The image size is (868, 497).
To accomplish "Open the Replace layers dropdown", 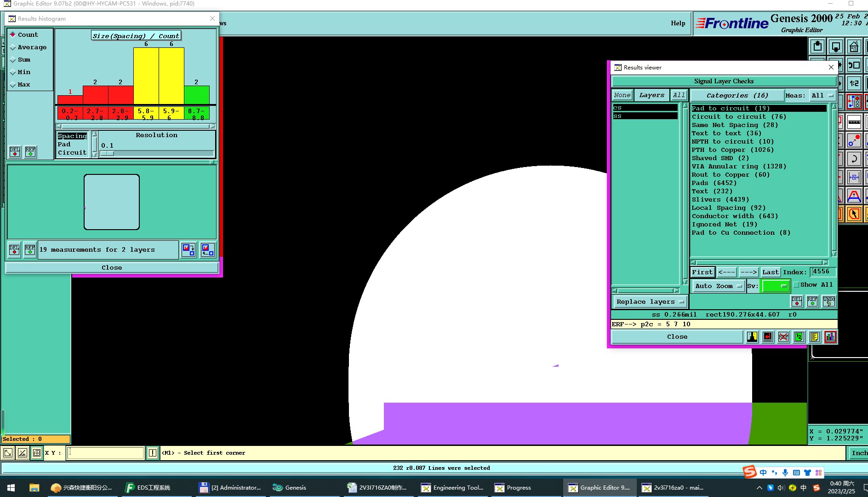I will (650, 302).
